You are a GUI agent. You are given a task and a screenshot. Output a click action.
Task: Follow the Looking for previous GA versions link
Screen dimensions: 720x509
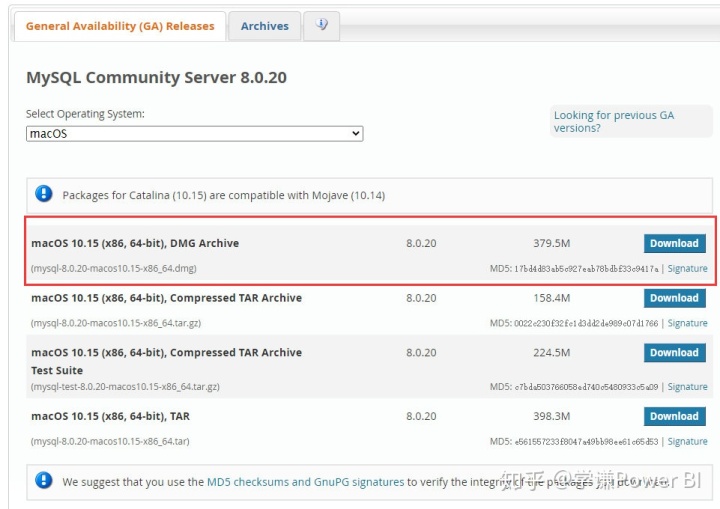(613, 121)
